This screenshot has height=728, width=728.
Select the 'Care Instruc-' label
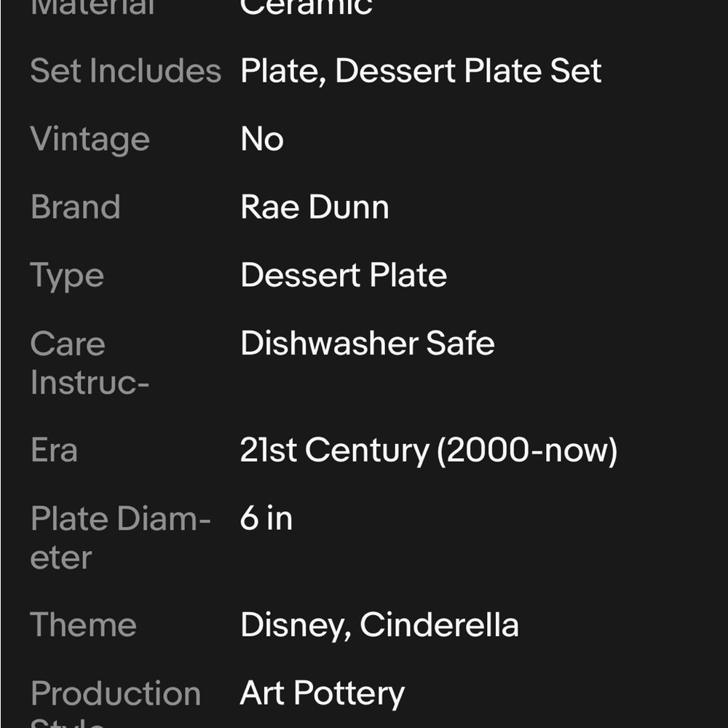90,363
